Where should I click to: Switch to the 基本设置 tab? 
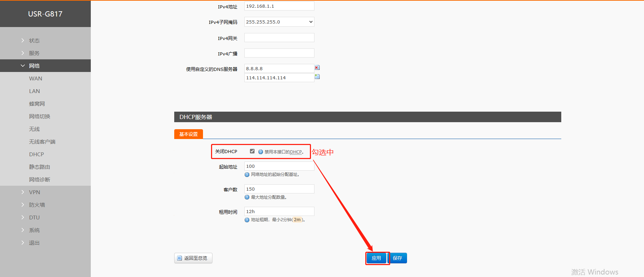point(189,134)
